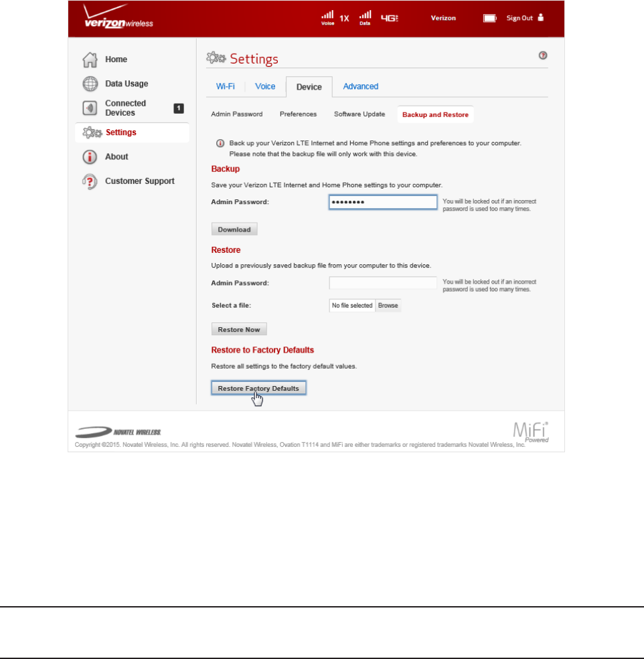The width and height of the screenshot is (644, 659).
Task: Open Customer Support page
Action: click(140, 181)
